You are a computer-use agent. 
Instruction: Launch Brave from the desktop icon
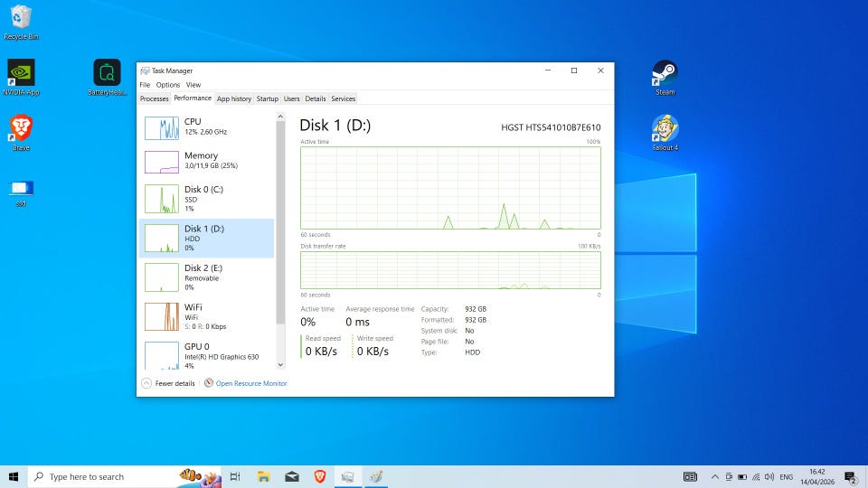(21, 133)
